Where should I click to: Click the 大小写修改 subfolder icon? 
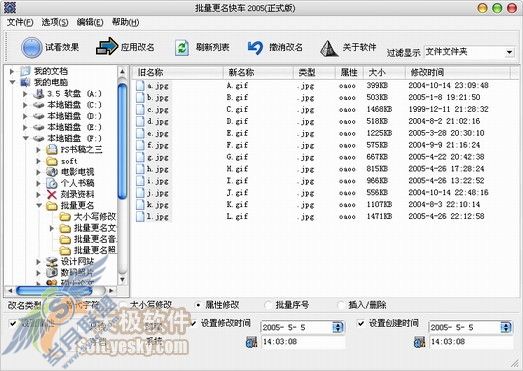pos(65,217)
